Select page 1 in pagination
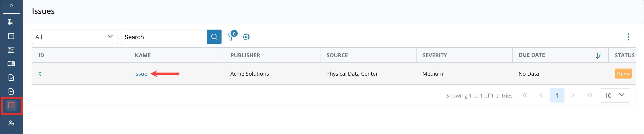 [557, 95]
